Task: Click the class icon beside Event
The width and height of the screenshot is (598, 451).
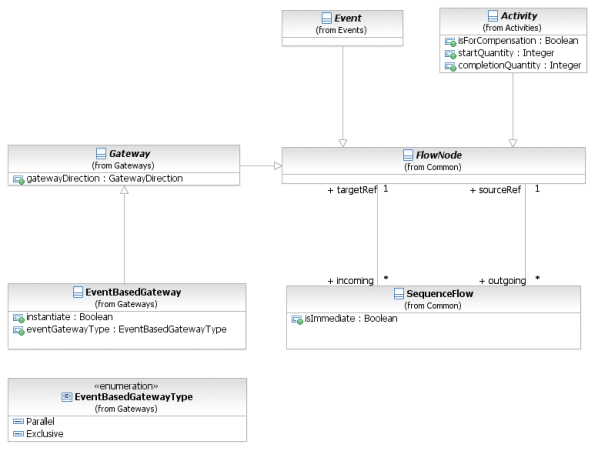Action: click(326, 18)
